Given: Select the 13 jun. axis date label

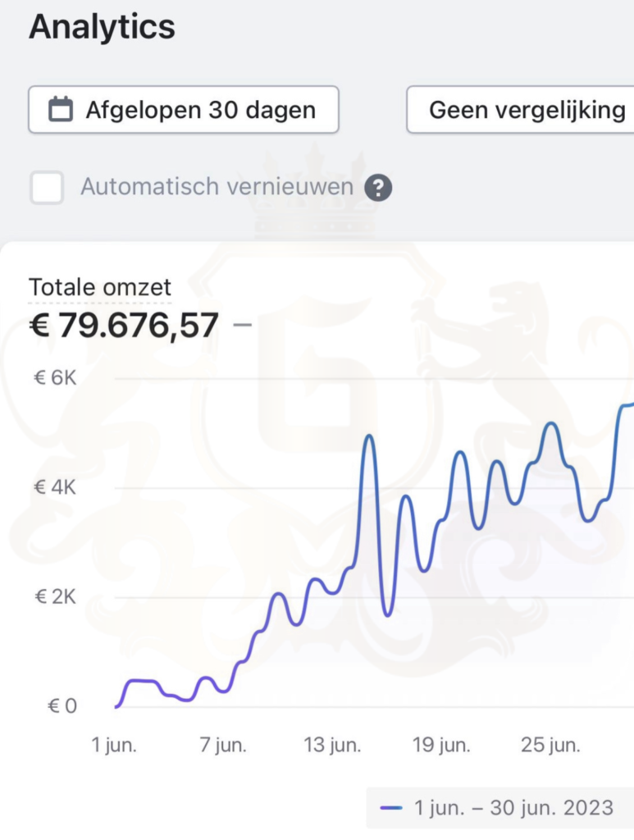Looking at the screenshot, I should pyautogui.click(x=332, y=745).
